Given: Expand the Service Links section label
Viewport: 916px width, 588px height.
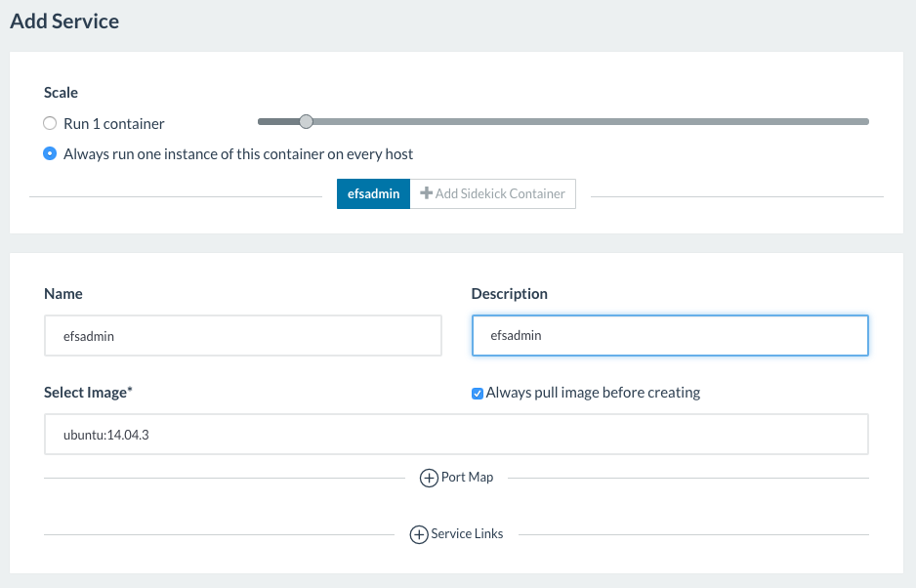Looking at the screenshot, I should (x=467, y=534).
